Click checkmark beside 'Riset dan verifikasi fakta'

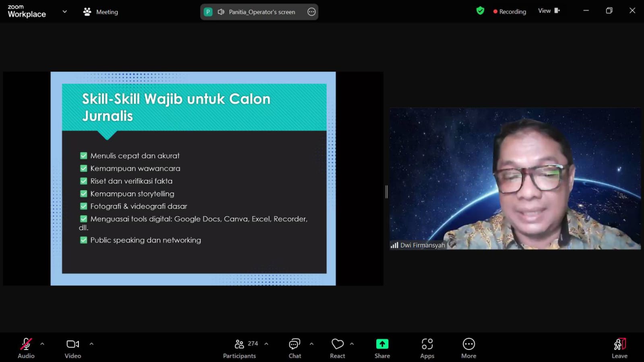(84, 181)
